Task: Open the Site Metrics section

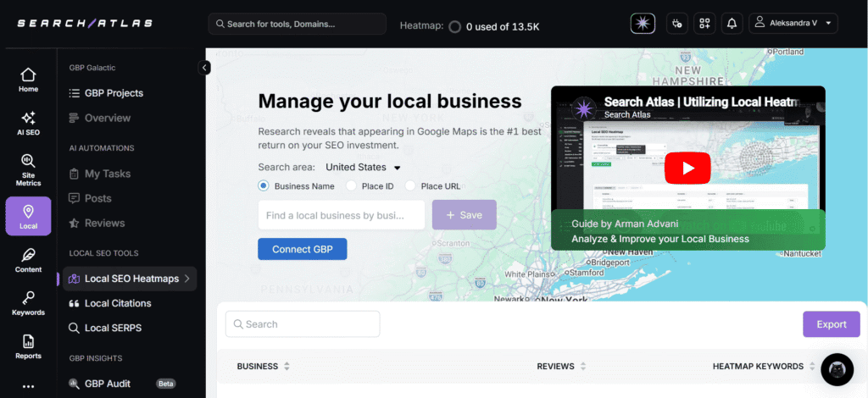Action: click(x=28, y=170)
